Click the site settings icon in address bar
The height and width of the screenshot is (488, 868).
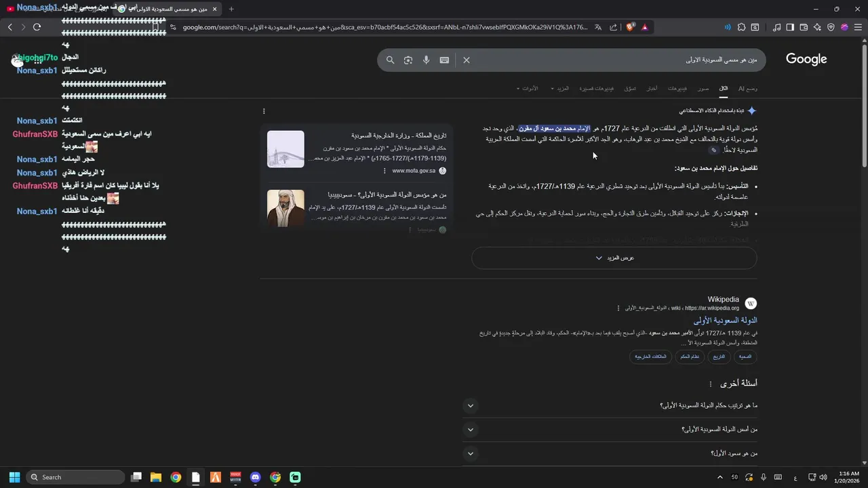pyautogui.click(x=173, y=27)
